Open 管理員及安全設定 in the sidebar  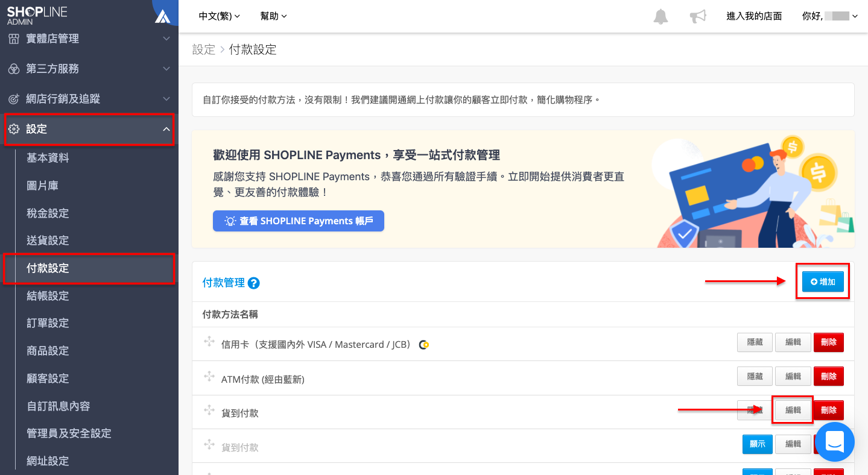click(69, 433)
